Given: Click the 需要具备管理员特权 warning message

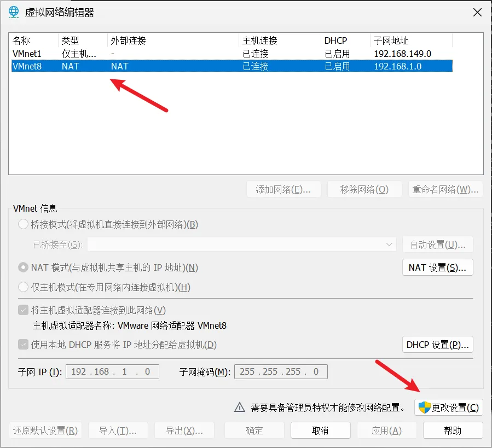Looking at the screenshot, I should pyautogui.click(x=328, y=408).
